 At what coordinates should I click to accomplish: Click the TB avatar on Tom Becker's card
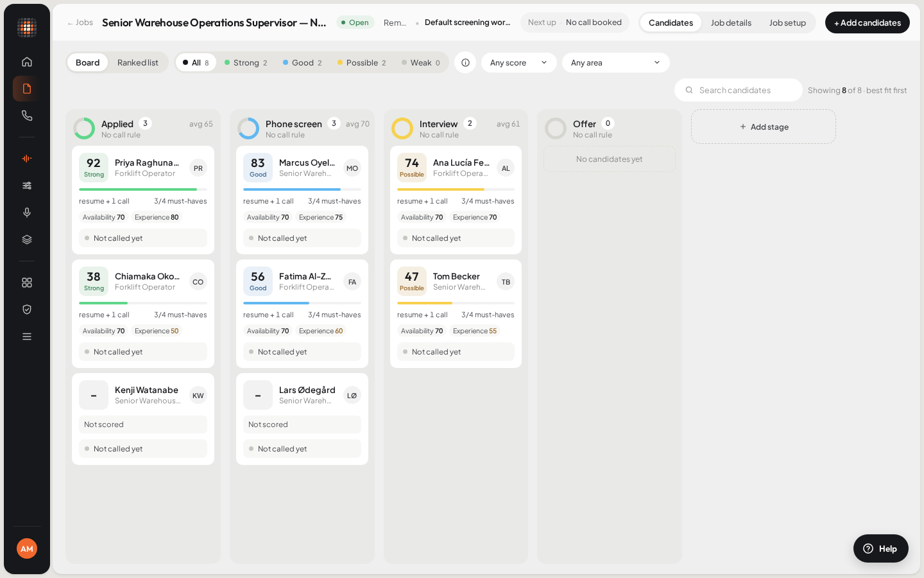click(506, 282)
